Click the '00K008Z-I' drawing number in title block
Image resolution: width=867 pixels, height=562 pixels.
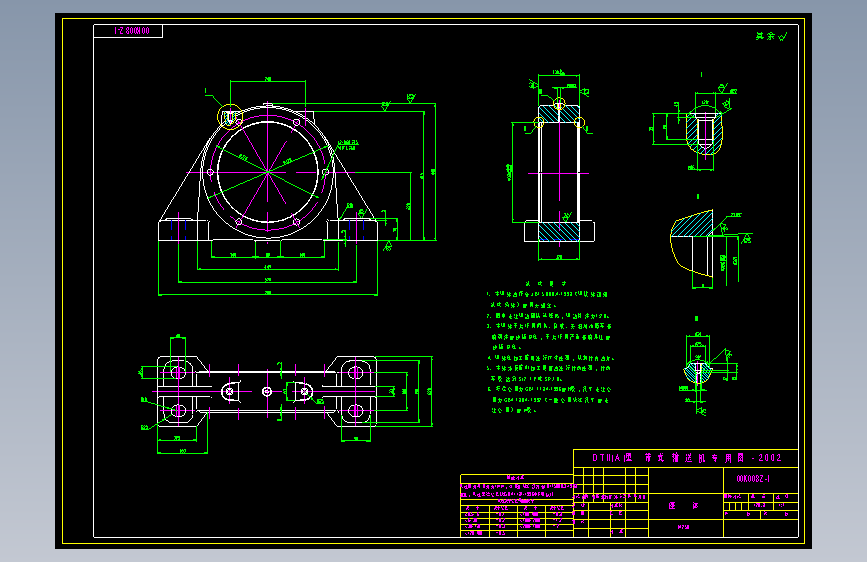[753, 478]
